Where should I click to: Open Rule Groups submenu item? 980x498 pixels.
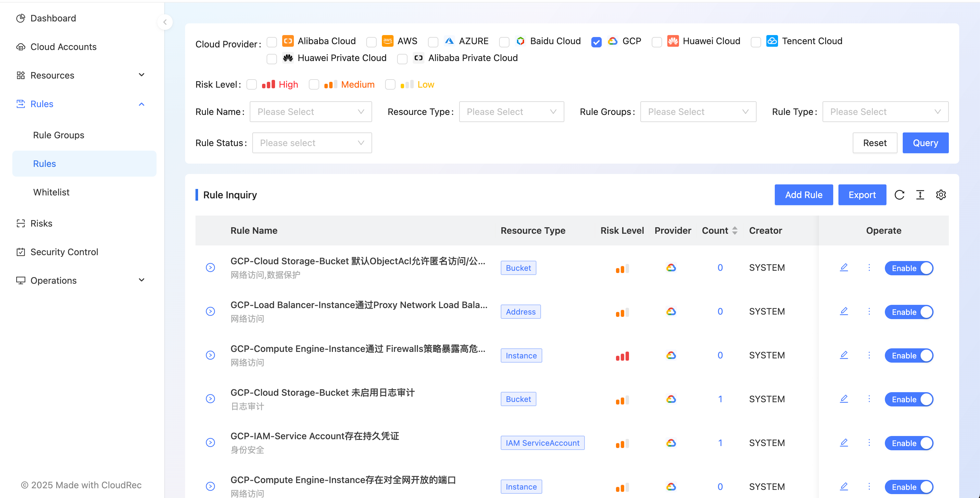(58, 135)
